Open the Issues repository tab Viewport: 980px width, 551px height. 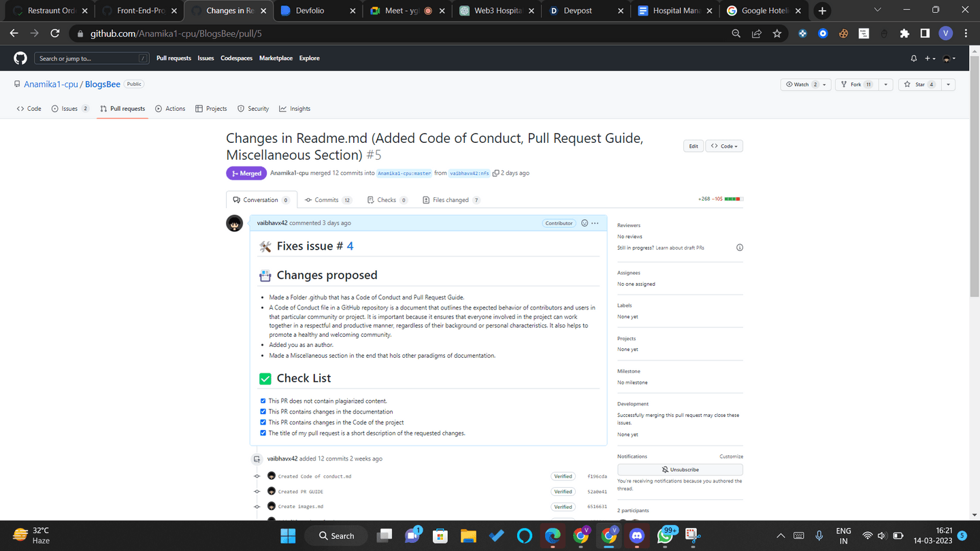coord(70,109)
